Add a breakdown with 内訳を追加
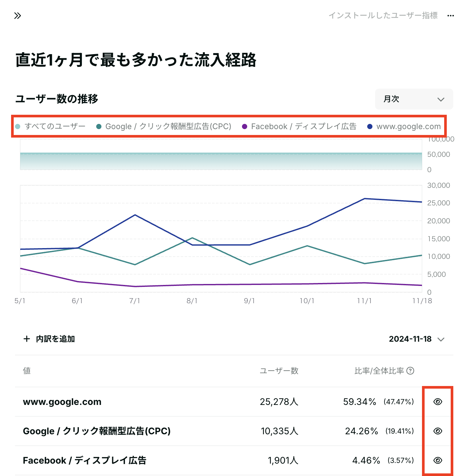 tap(49, 339)
